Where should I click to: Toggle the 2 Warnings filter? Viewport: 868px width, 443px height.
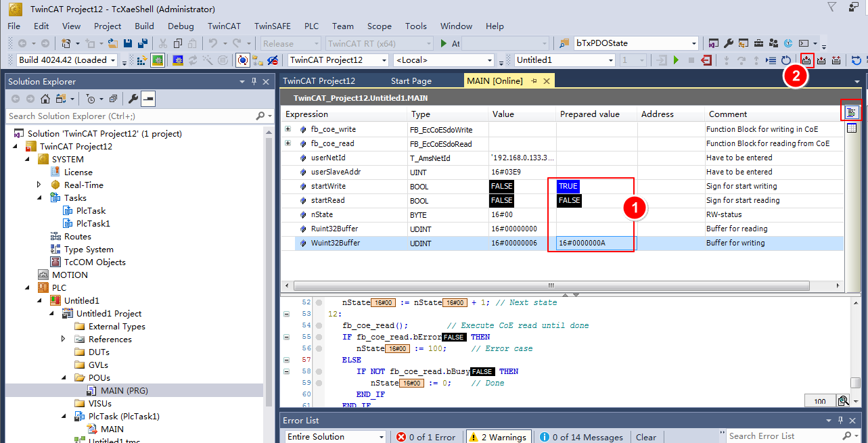(x=497, y=437)
